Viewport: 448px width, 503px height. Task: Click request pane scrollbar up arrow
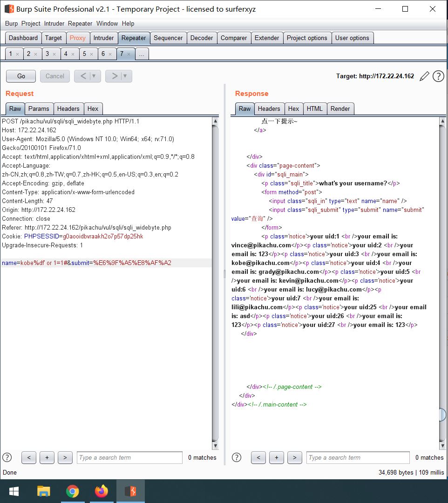click(216, 121)
